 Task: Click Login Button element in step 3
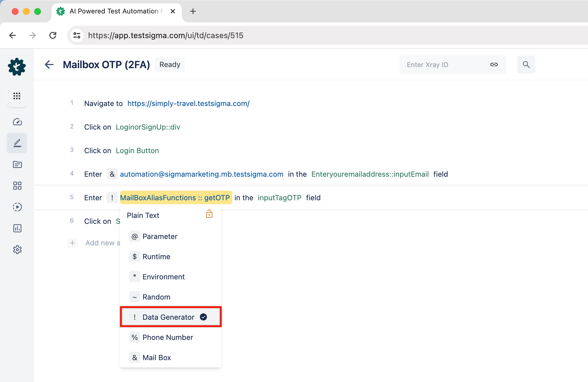click(x=137, y=151)
